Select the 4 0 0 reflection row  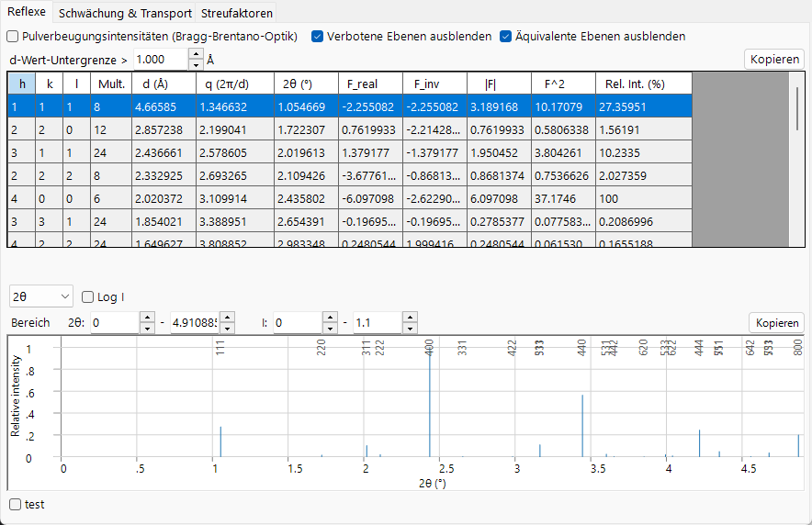350,198
